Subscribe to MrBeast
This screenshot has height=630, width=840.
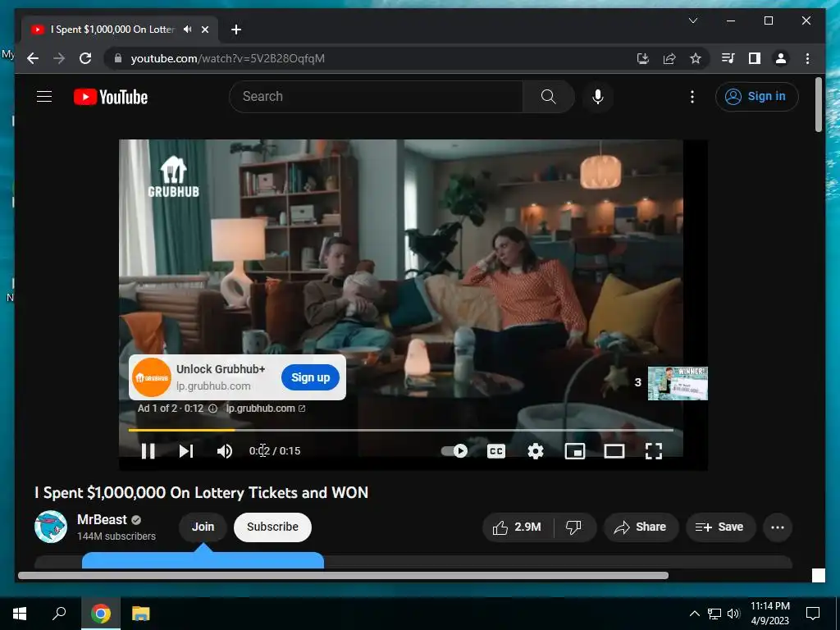272,527
